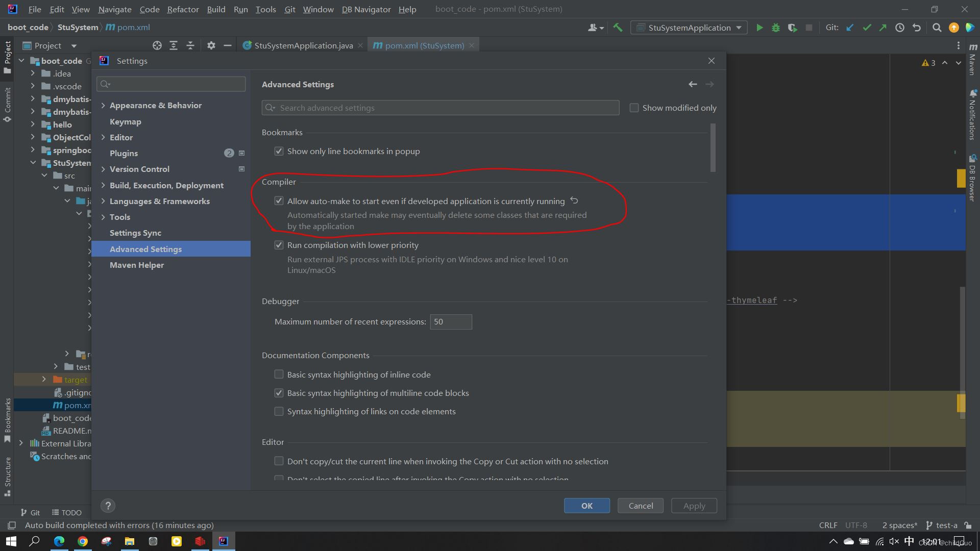Expand the target folder in tree
Screen dimensions: 980x551
point(44,380)
